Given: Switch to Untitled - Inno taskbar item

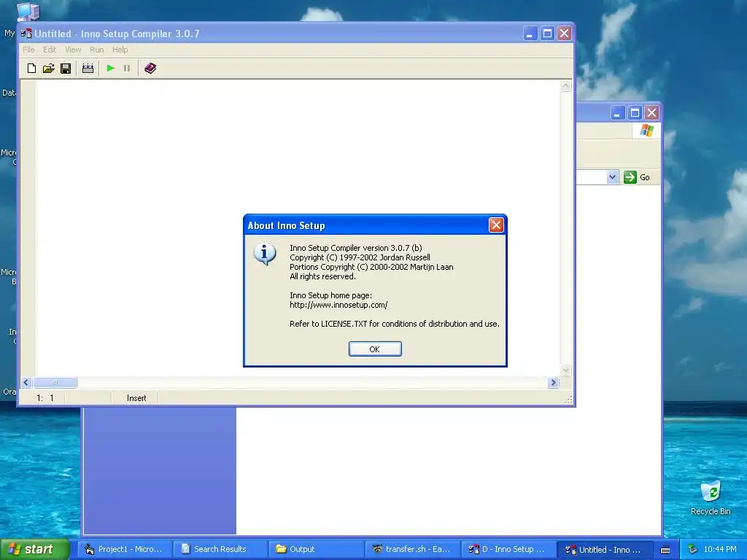Looking at the screenshot, I should [605, 549].
